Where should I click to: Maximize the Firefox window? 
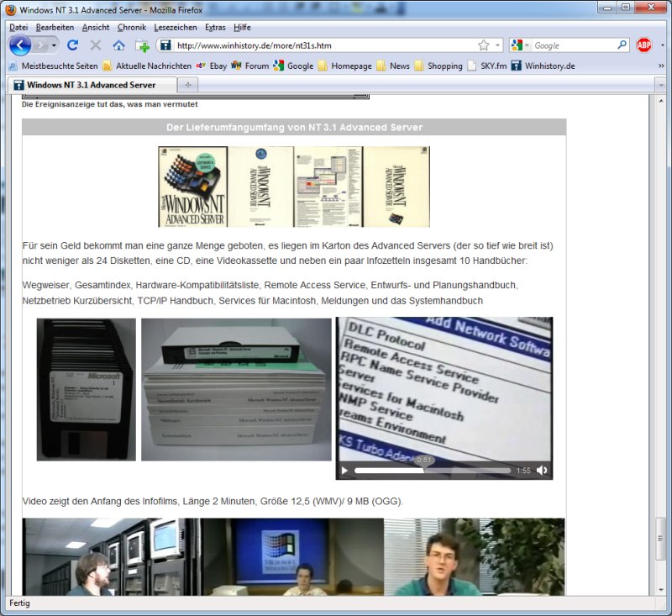(626, 8)
